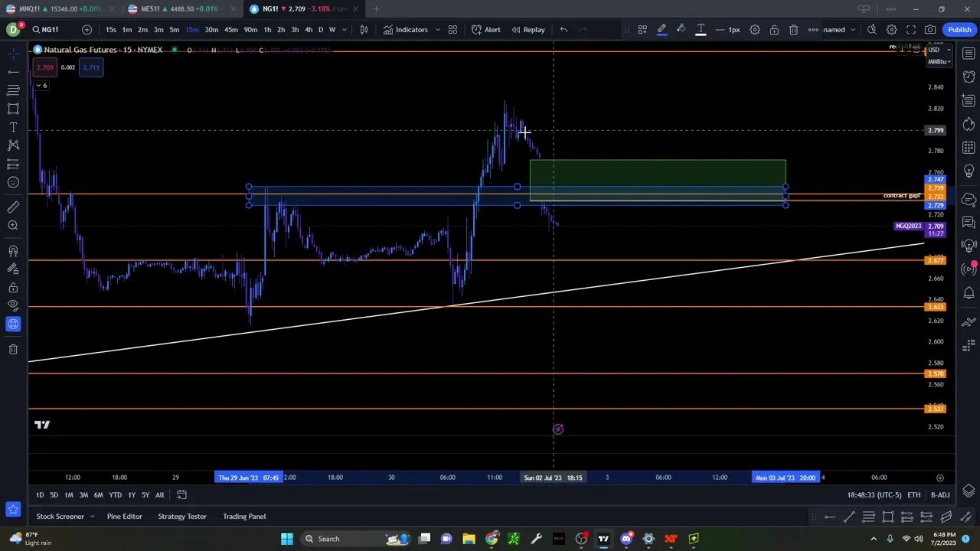Open indicator templates grid icon
Screen dimensions: 980x551
(452, 30)
